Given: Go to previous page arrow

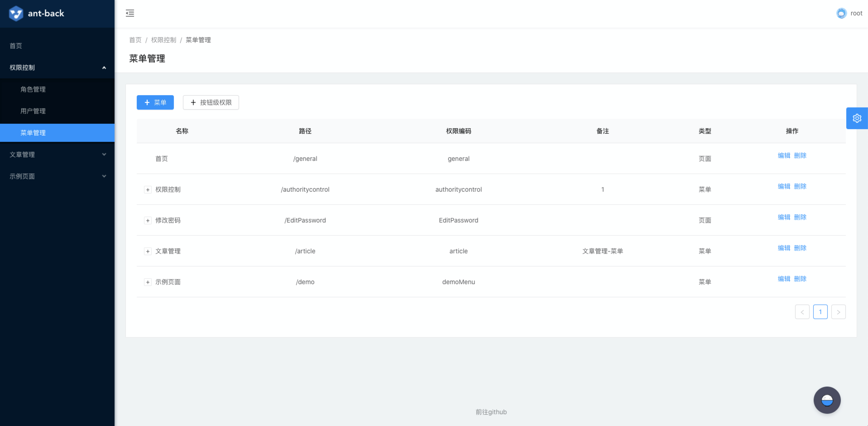Looking at the screenshot, I should [802, 312].
